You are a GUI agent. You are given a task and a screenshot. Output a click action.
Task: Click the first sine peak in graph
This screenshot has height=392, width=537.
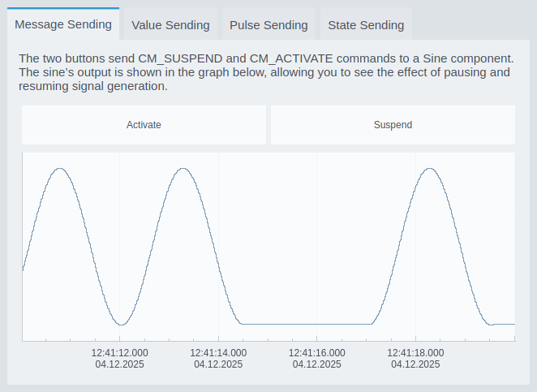pyautogui.click(x=59, y=169)
